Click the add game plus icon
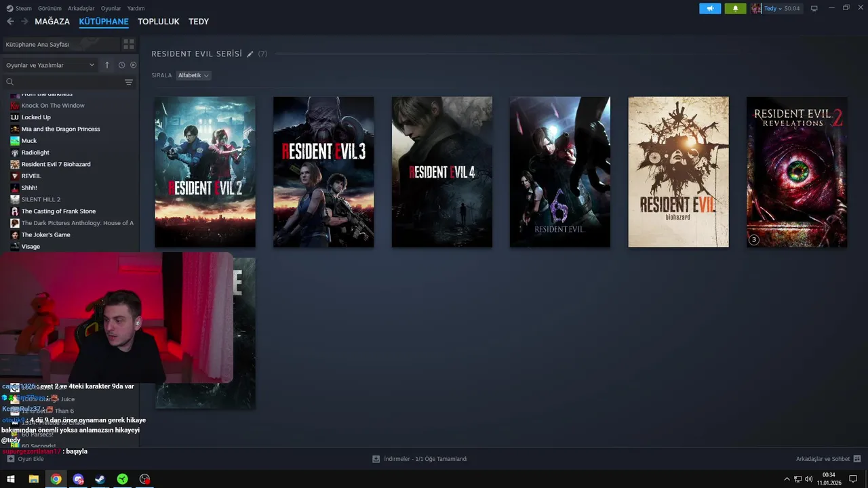 click(x=10, y=459)
